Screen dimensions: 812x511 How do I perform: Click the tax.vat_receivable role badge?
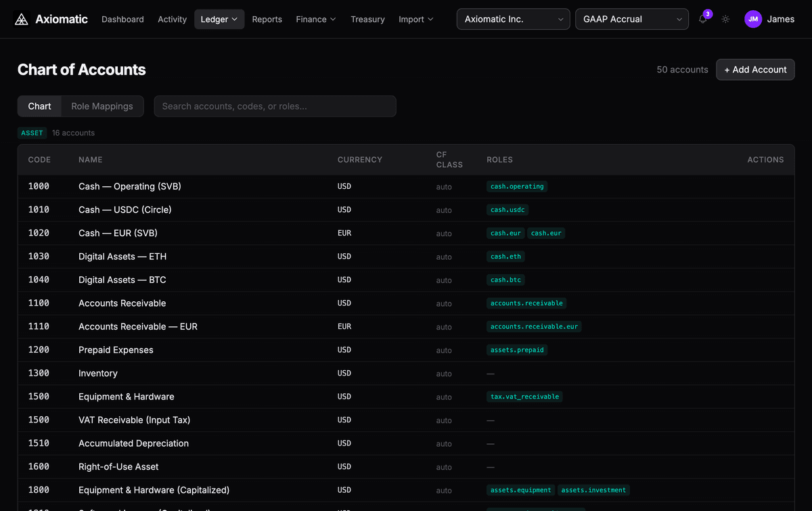pyautogui.click(x=525, y=397)
